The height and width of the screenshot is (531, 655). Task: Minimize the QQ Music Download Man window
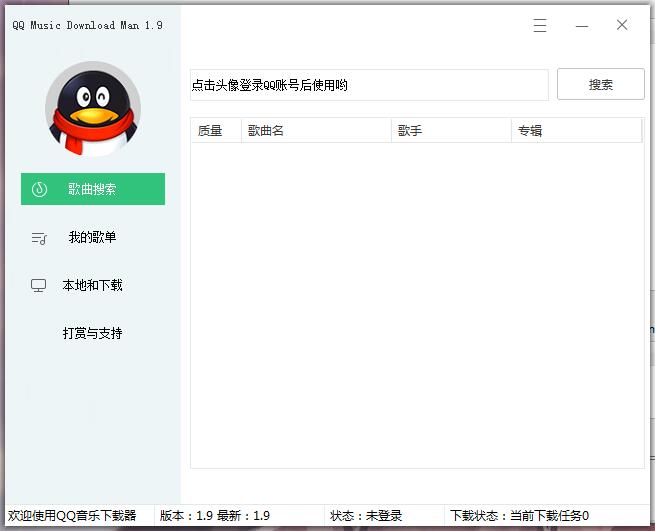[581, 26]
